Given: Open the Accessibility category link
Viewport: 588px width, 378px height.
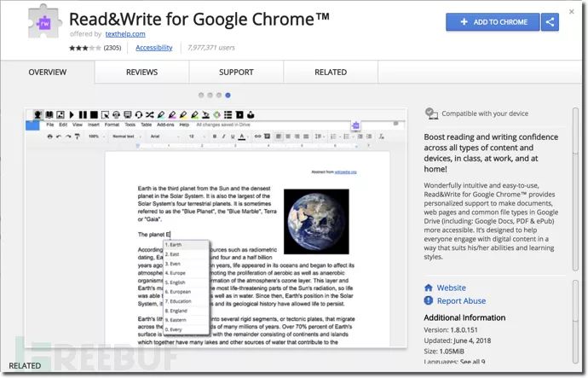Looking at the screenshot, I should click(x=153, y=48).
